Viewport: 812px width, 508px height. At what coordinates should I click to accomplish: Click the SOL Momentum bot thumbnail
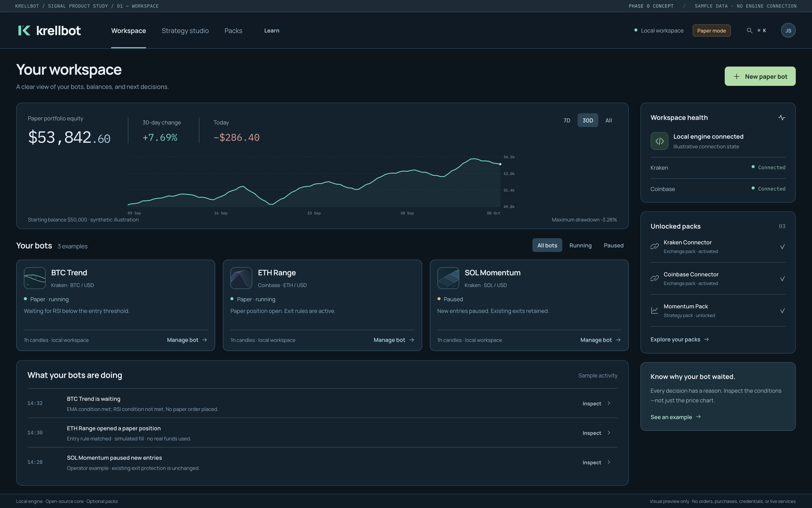click(448, 278)
